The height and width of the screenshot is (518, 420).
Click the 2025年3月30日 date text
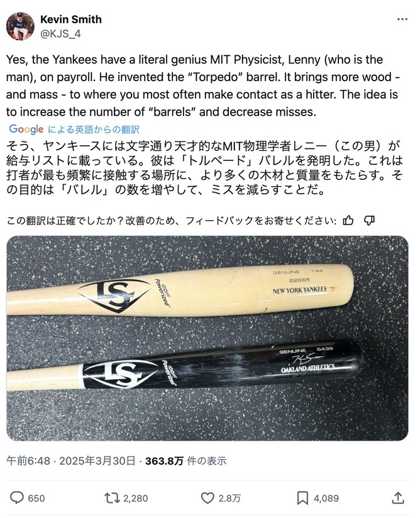point(97,461)
